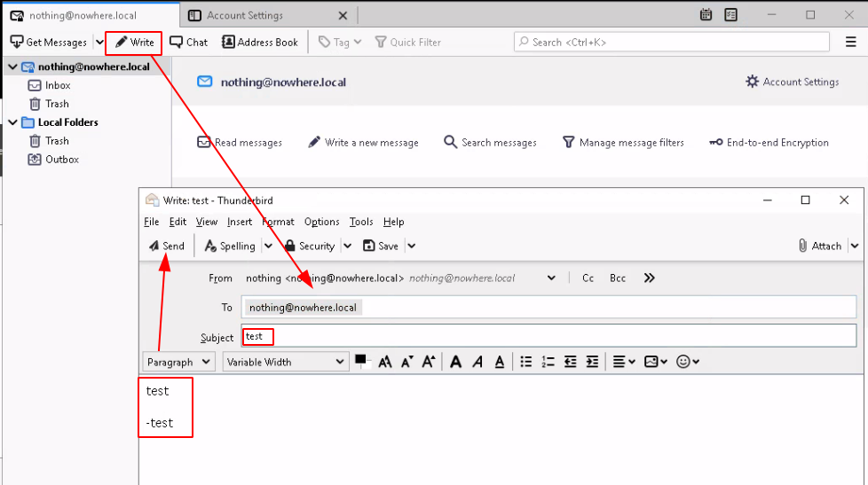Viewport: 868px width, 485px height.
Task: Focus the Search Ctrl+K field
Action: point(672,42)
